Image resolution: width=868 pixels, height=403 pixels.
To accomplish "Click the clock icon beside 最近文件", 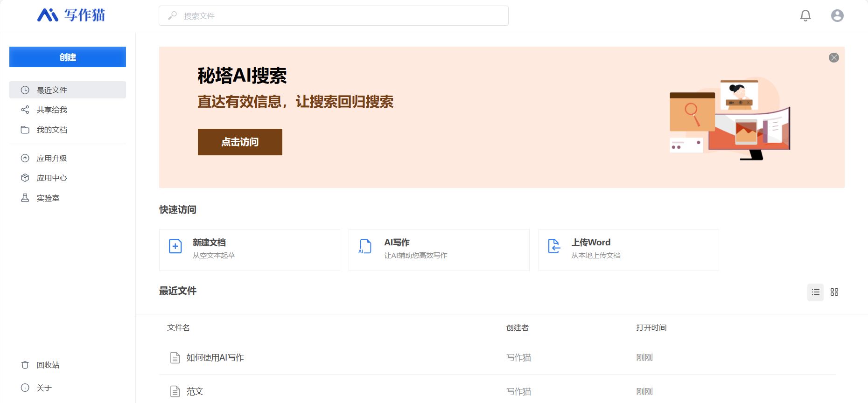I will (x=25, y=90).
